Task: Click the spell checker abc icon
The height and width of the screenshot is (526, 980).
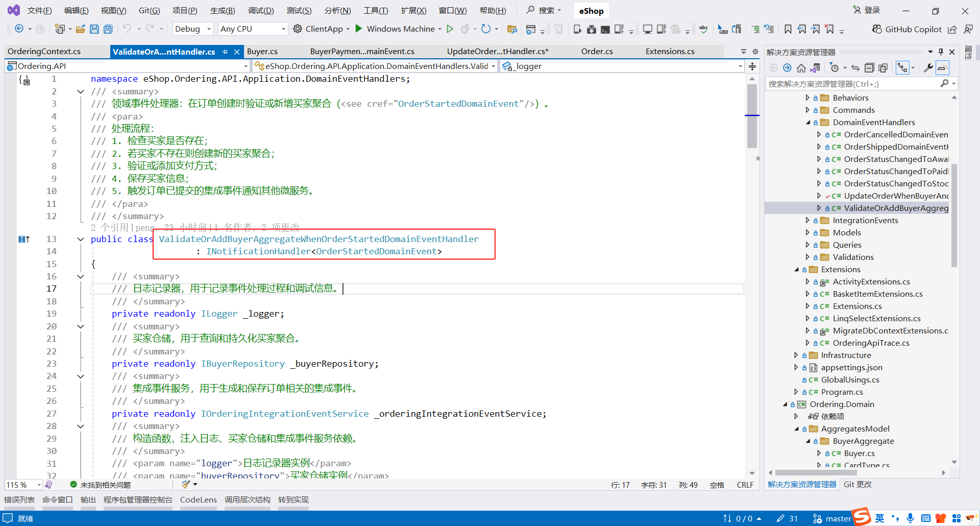Action: pyautogui.click(x=703, y=29)
